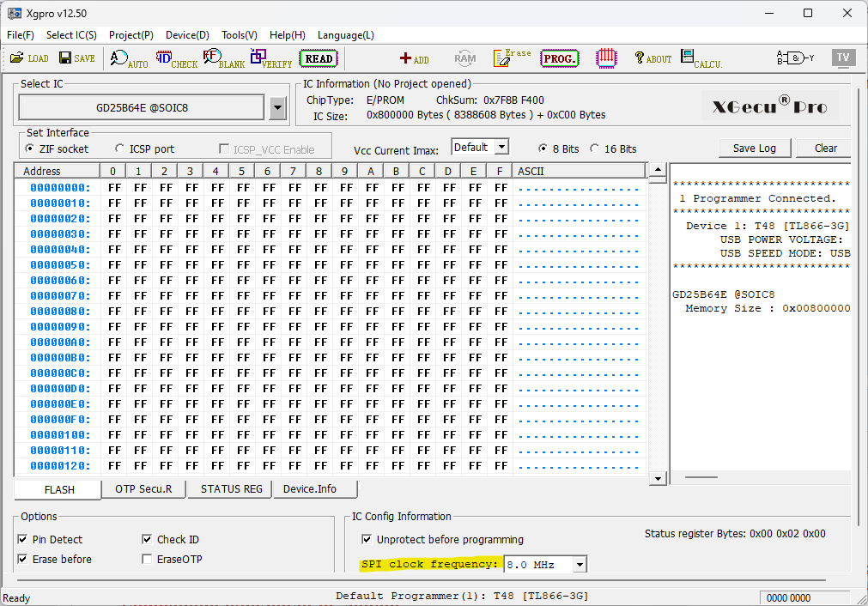This screenshot has width=868, height=606.
Task: Click the RAM test icon
Action: [465, 58]
